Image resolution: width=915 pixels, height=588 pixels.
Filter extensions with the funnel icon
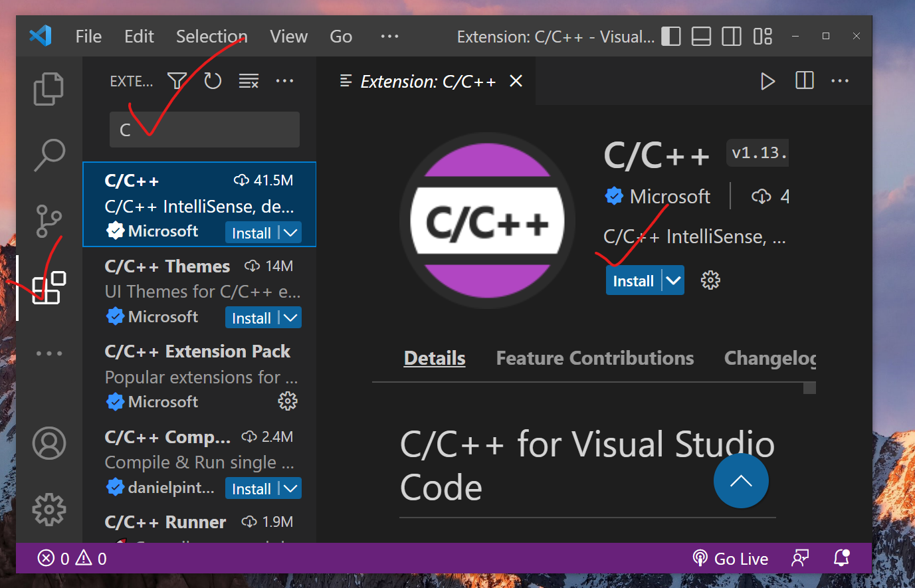[x=177, y=81]
